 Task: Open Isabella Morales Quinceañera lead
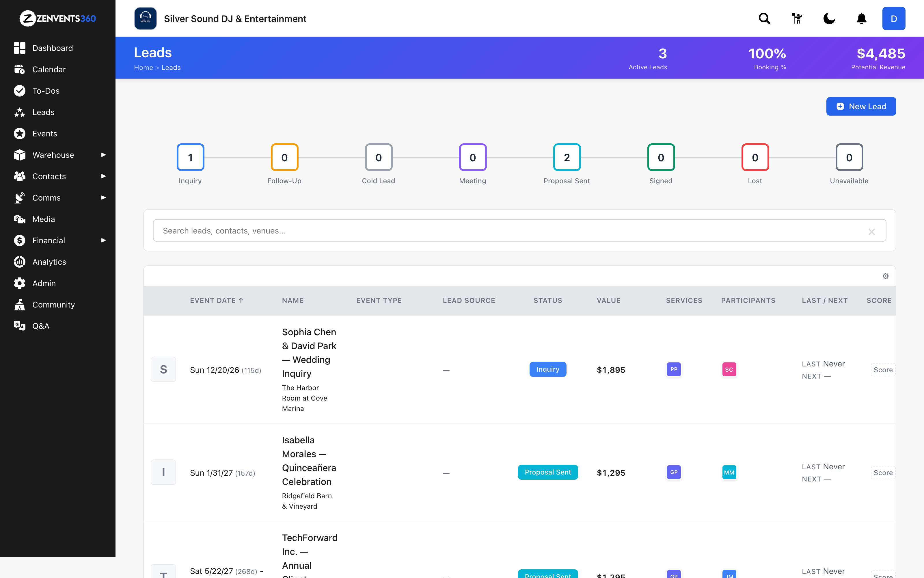(309, 461)
